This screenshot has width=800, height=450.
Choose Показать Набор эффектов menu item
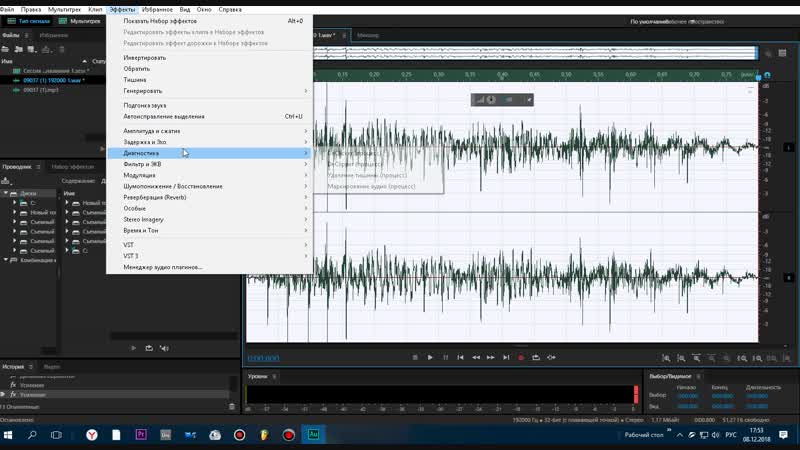[210, 21]
